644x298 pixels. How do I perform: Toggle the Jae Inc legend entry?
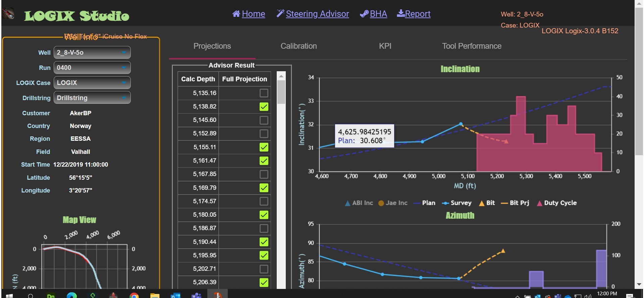pyautogui.click(x=393, y=203)
